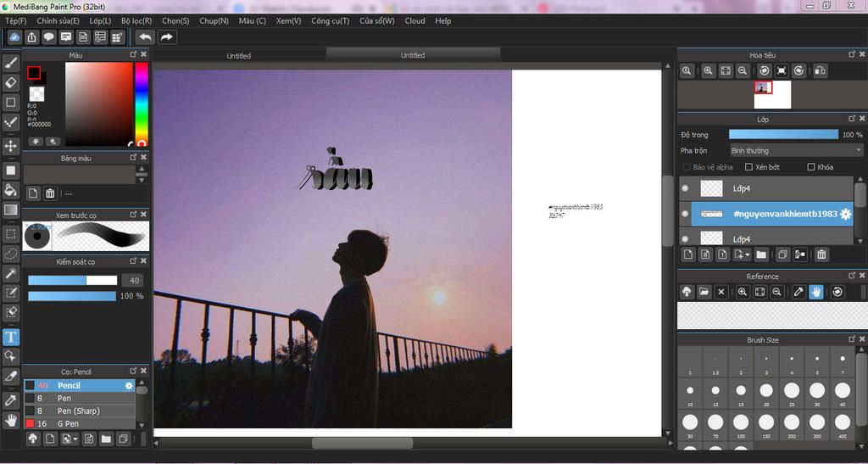Toggle the Khóa checkbox
Viewport: 868px width, 464px height.
pos(811,166)
